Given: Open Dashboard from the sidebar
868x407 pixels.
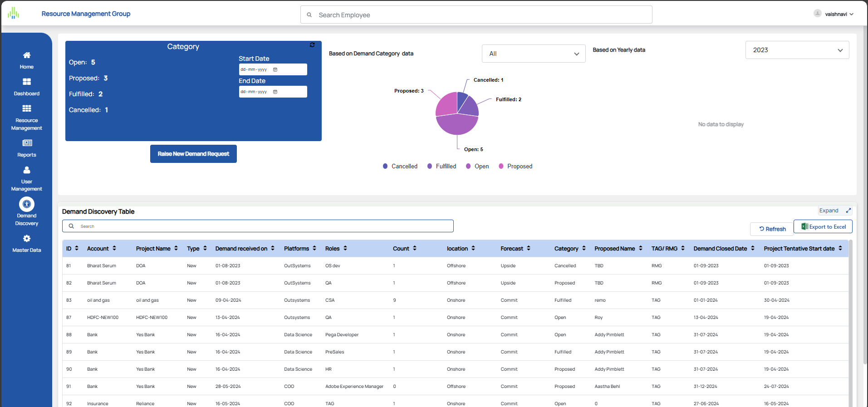Looking at the screenshot, I should coord(27,82).
